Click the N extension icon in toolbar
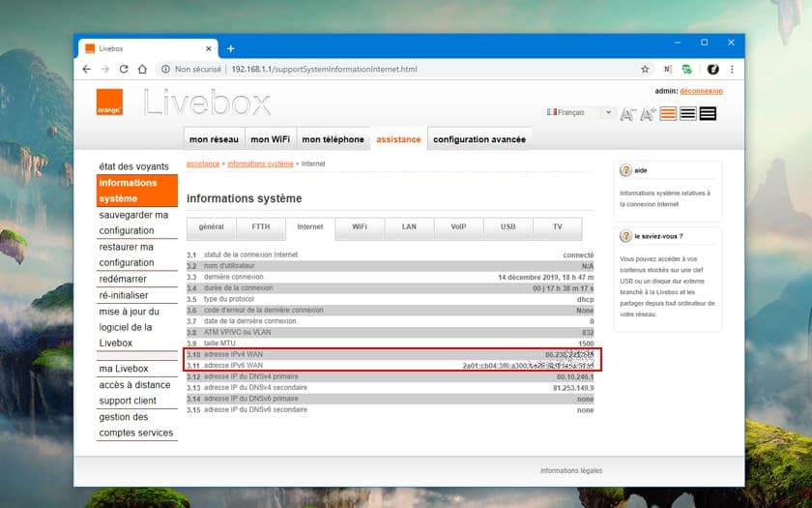The image size is (812, 508). (x=668, y=69)
